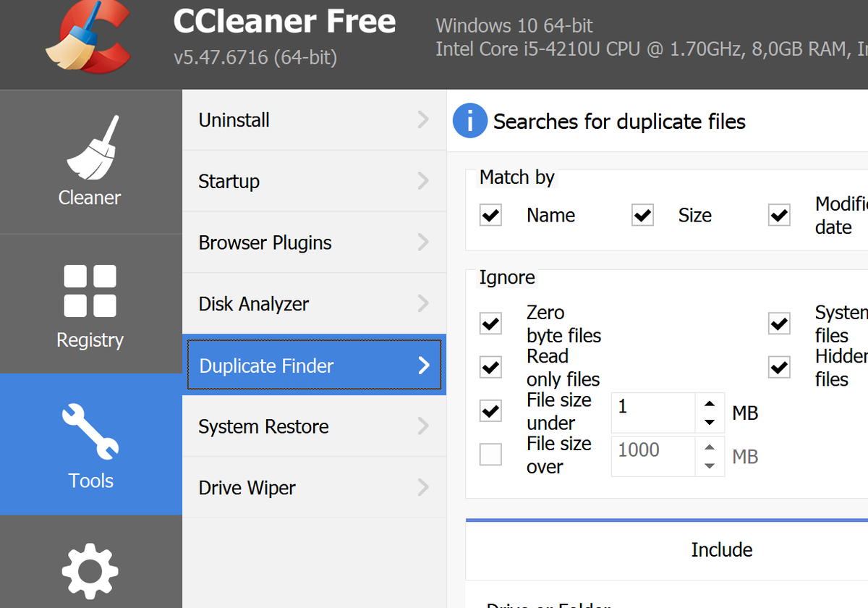
Task: Uncheck Match by Name
Action: [490, 215]
